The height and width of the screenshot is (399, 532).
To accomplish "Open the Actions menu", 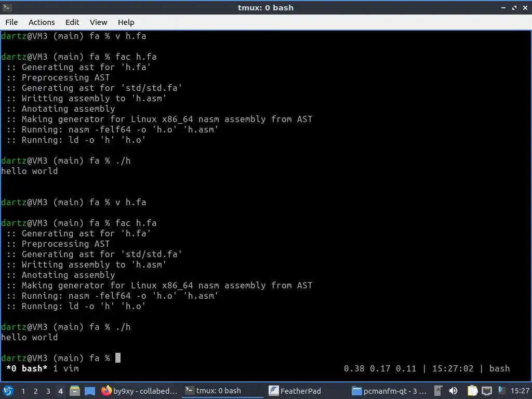I will pos(42,22).
